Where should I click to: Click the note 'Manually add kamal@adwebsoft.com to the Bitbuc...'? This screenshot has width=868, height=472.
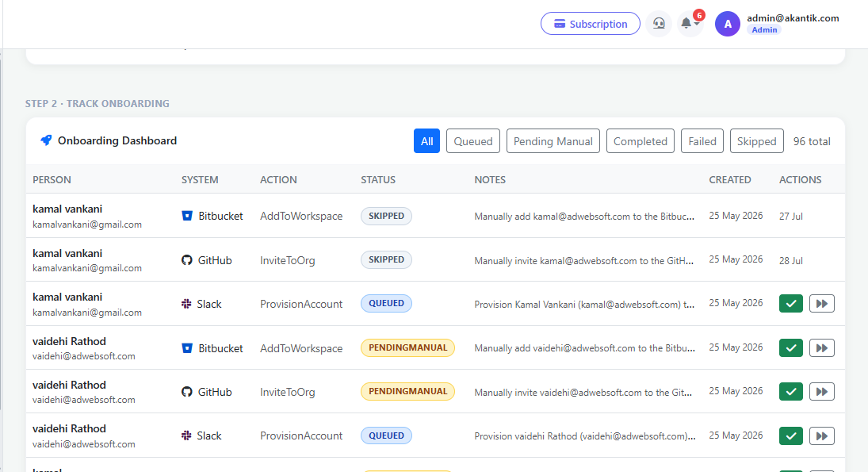(x=584, y=217)
